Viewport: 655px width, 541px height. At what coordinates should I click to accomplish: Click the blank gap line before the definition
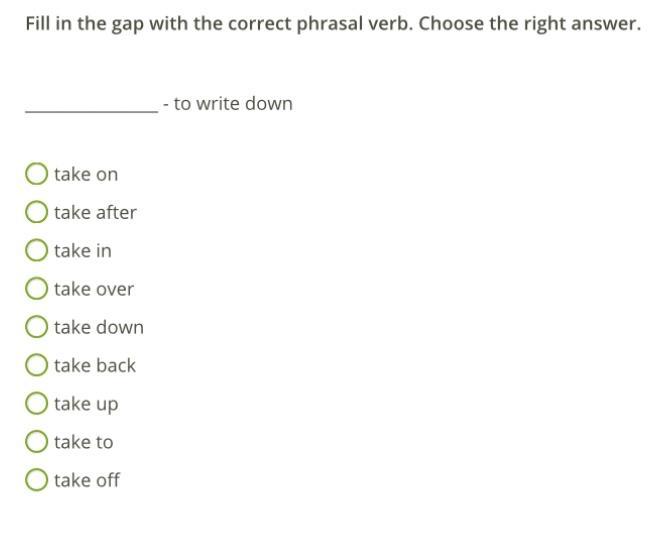(91, 108)
